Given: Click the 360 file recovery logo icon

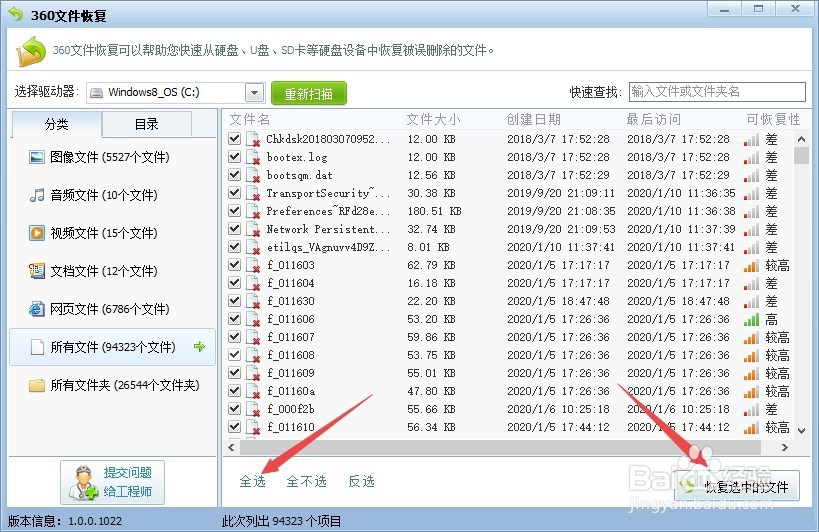Looking at the screenshot, I should [x=31, y=51].
